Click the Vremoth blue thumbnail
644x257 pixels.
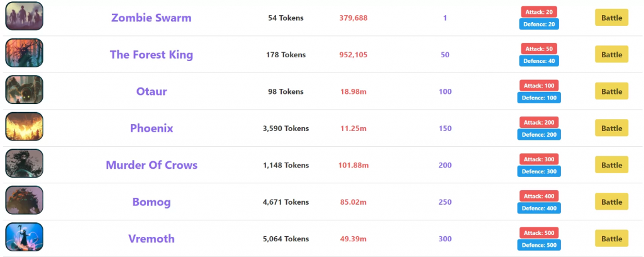point(25,237)
